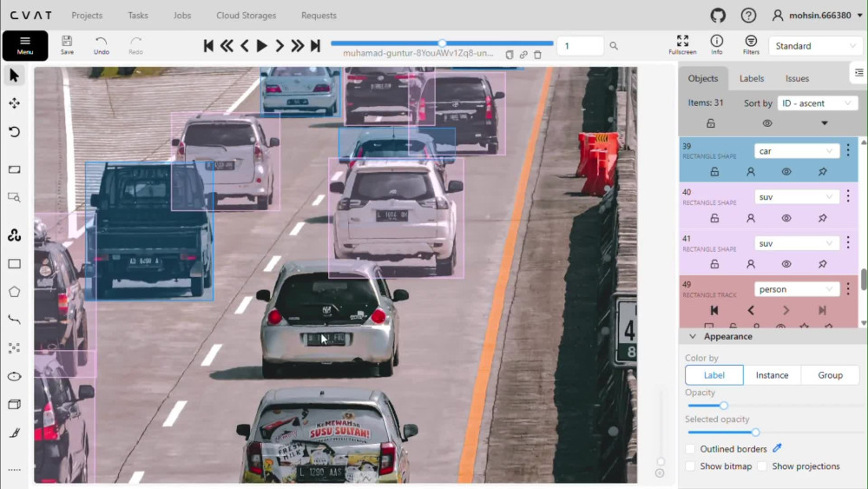Viewport: 868px width, 489px height.
Task: Copy the frame filename icon
Action: tap(510, 54)
